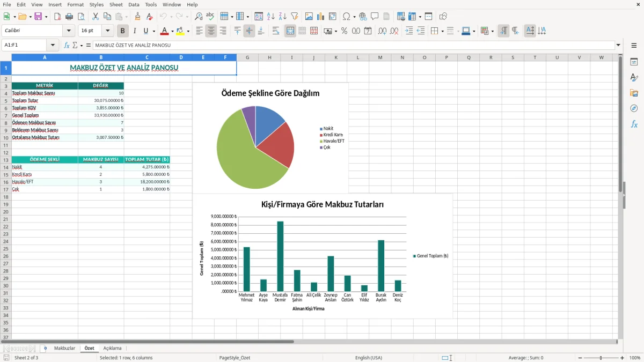Click the Increase Indent icon
This screenshot has width=644, height=362.
click(x=409, y=31)
